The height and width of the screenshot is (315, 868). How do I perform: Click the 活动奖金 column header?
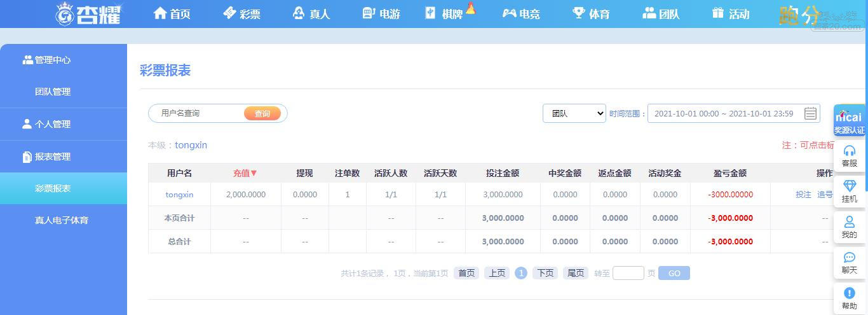pos(665,173)
